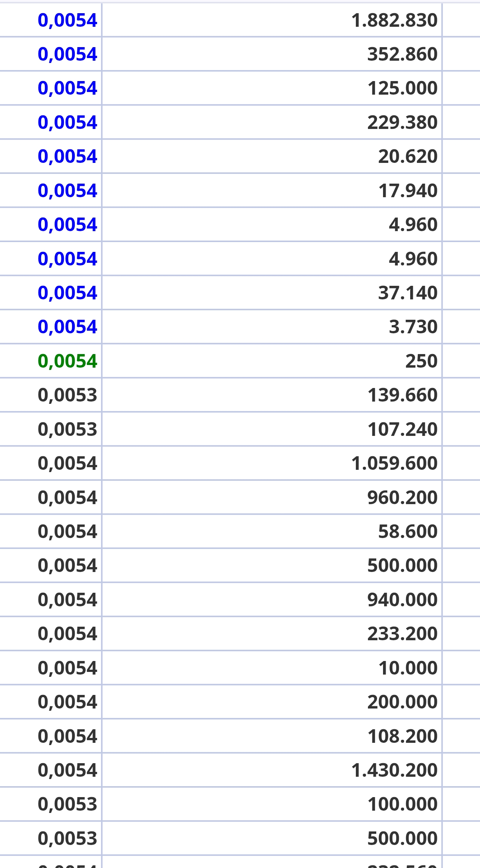Image resolution: width=480 pixels, height=868 pixels.
Task: Select the price next to 960.200
Action: pyautogui.click(x=68, y=498)
